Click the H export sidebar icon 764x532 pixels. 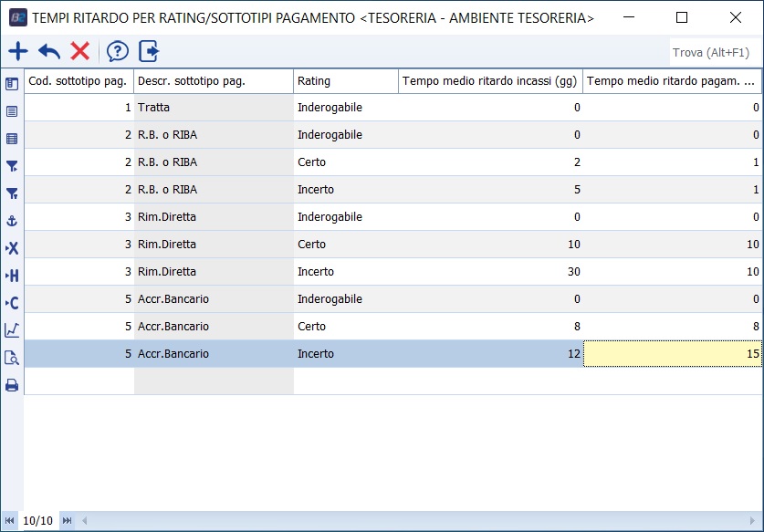12,276
